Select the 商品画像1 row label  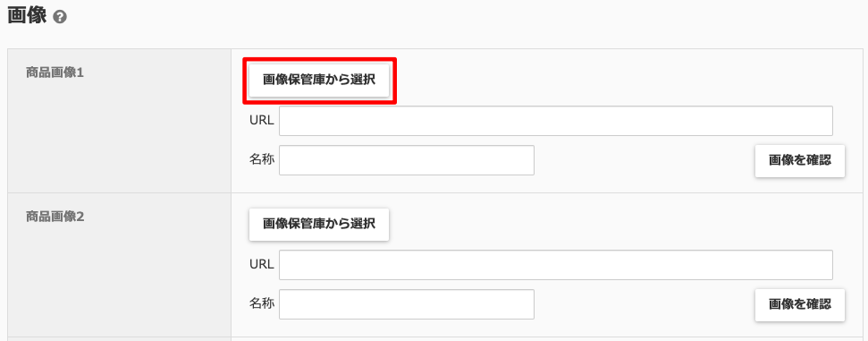pyautogui.click(x=55, y=72)
